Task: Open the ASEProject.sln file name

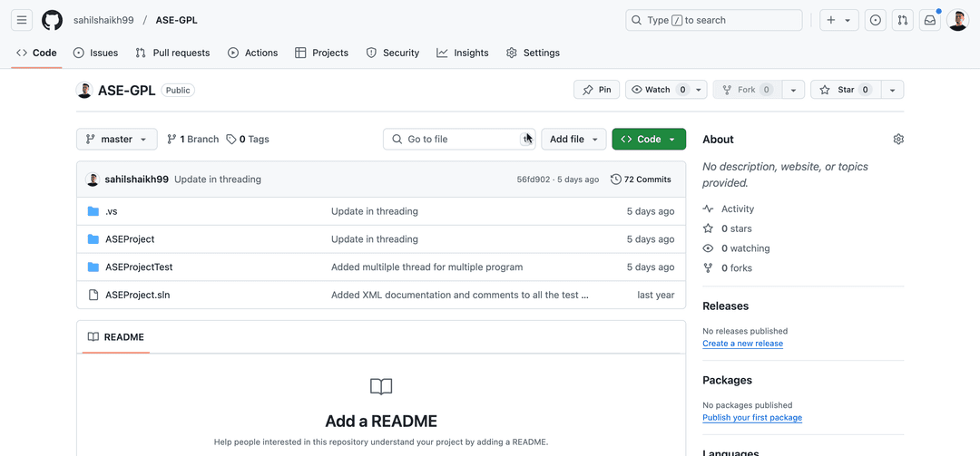Action: pos(138,295)
